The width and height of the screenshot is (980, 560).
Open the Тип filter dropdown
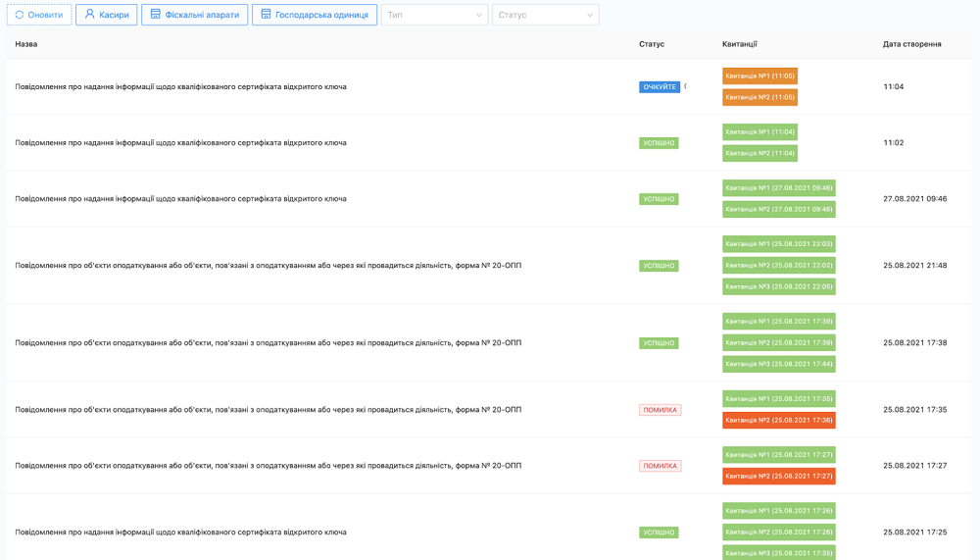click(434, 15)
